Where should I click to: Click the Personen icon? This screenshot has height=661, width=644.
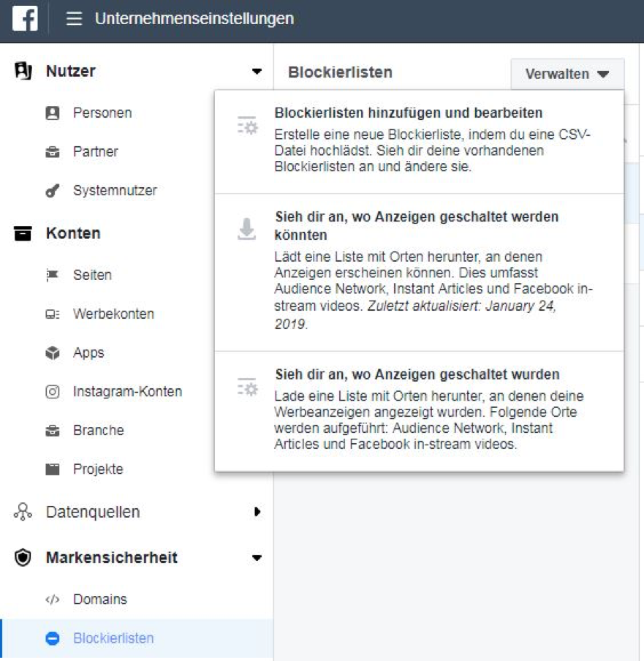(52, 113)
